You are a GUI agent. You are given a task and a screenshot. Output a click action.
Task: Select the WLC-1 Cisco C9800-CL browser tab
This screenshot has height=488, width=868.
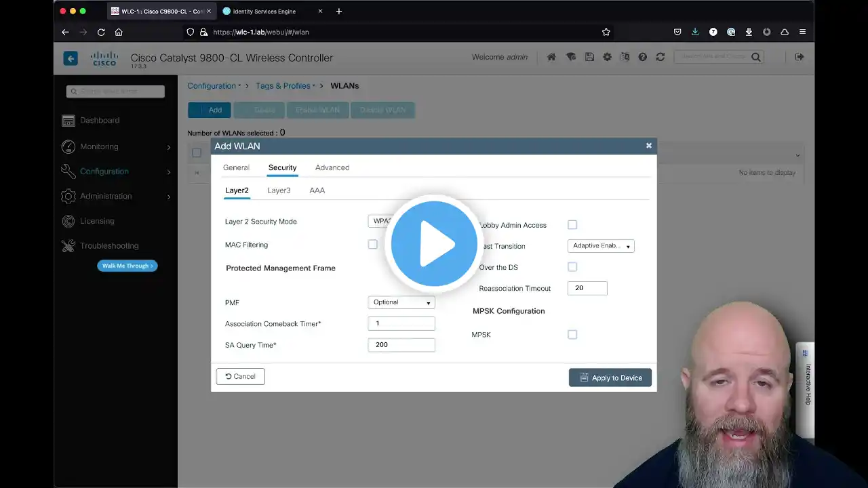pyautogui.click(x=160, y=11)
